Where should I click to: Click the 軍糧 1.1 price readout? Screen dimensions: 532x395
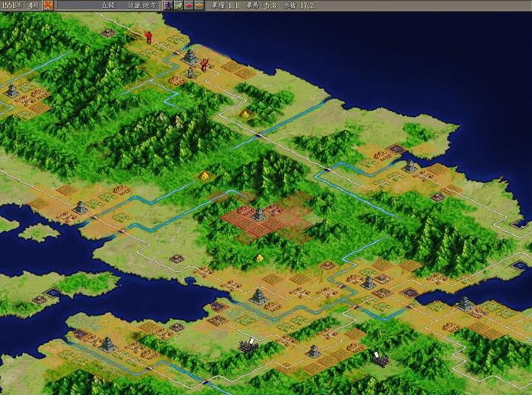point(225,5)
